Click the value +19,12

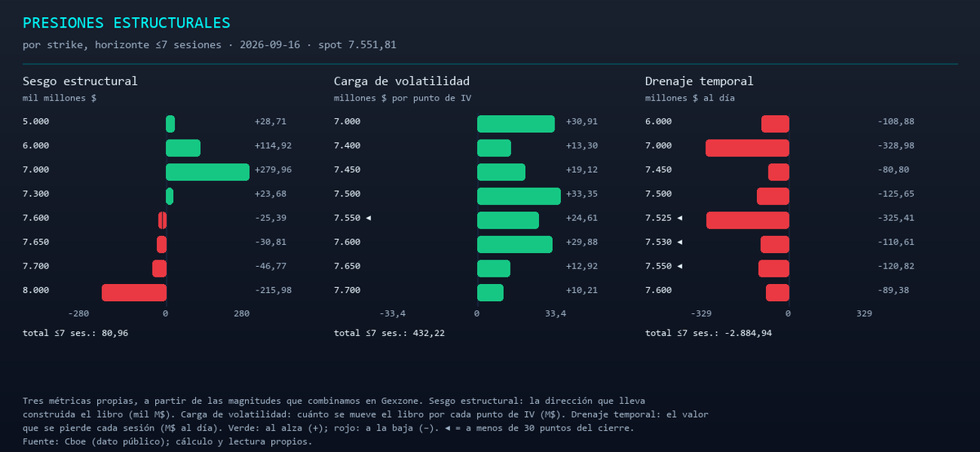pos(581,170)
